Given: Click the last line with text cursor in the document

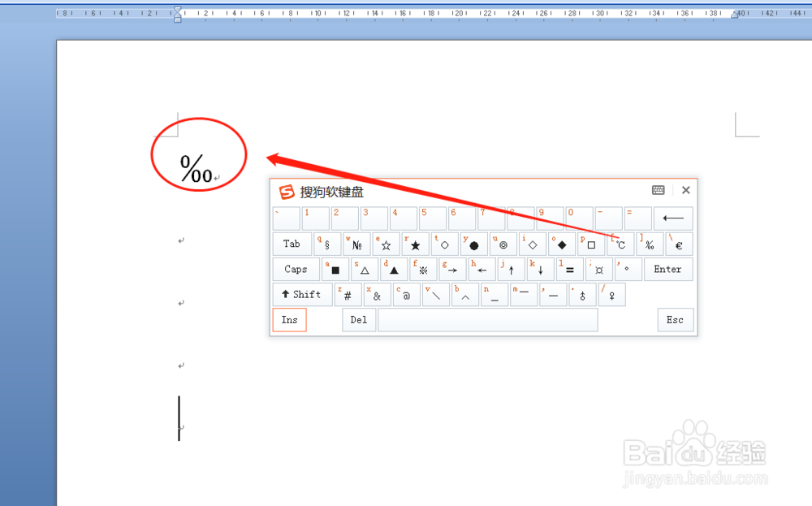Looking at the screenshot, I should tap(179, 418).
